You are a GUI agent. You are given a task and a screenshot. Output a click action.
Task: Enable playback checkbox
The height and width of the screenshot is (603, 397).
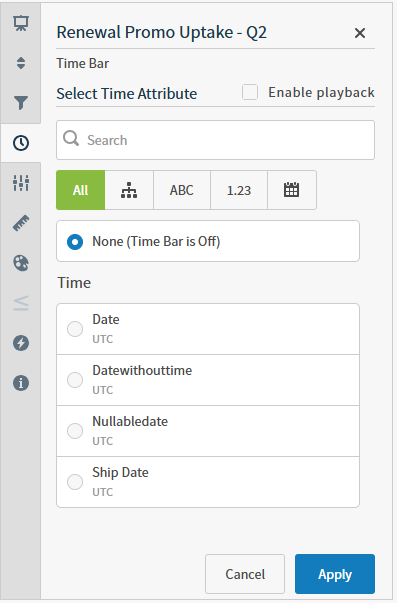(250, 92)
